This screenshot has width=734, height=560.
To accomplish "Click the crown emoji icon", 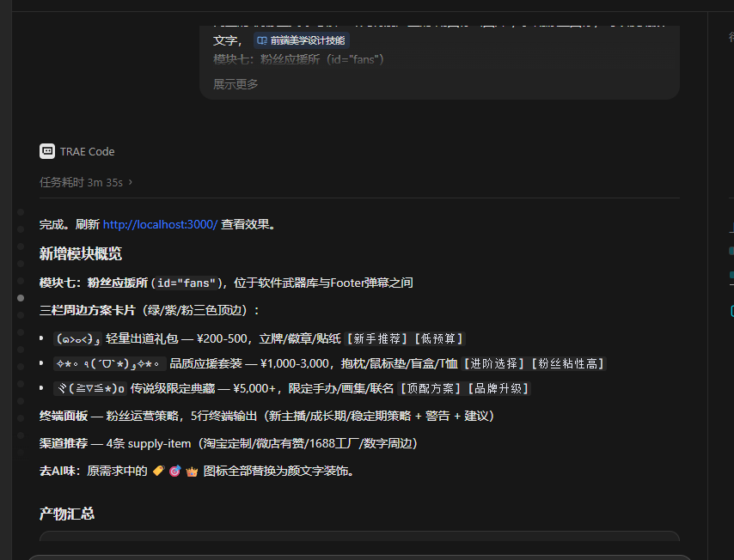I will [x=192, y=471].
